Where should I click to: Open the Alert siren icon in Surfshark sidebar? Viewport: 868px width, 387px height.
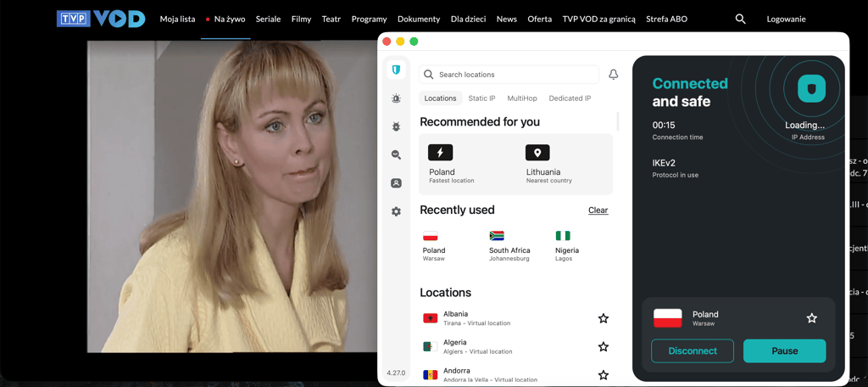[x=396, y=98]
